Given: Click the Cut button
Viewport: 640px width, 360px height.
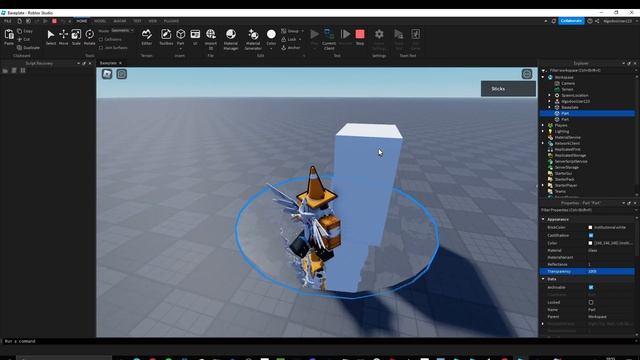Looking at the screenshot, I should coord(24,39).
